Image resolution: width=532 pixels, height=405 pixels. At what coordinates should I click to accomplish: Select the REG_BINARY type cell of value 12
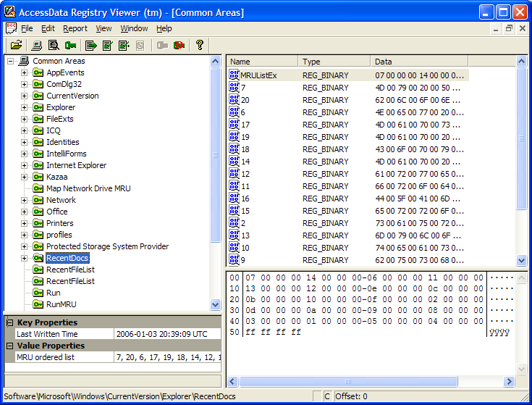coord(326,174)
